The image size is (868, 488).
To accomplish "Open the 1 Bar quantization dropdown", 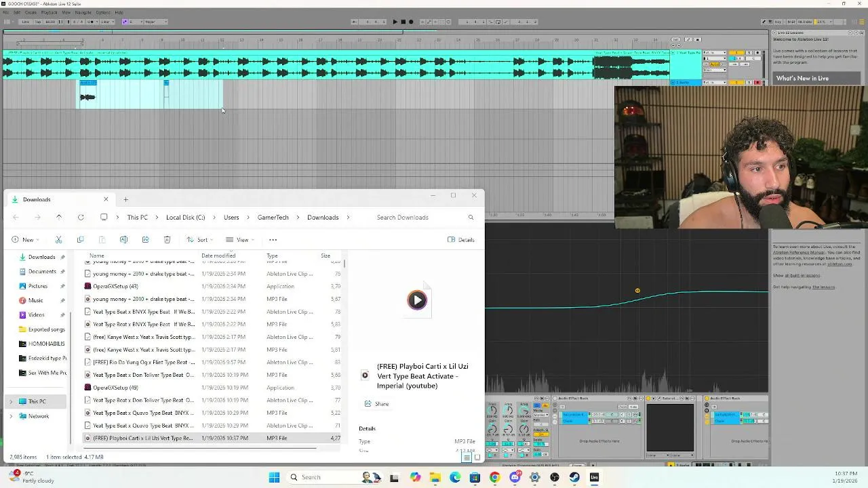I will tap(107, 22).
